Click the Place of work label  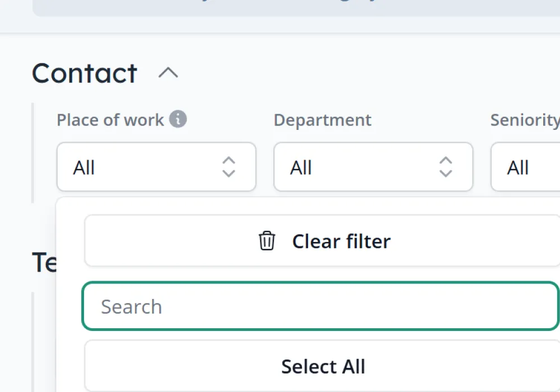click(110, 120)
